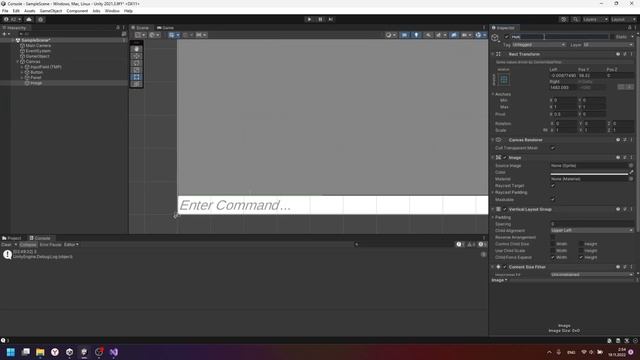Viewport: 640px width, 360px height.
Task: Open the Static dropdown arrow
Action: (632, 37)
